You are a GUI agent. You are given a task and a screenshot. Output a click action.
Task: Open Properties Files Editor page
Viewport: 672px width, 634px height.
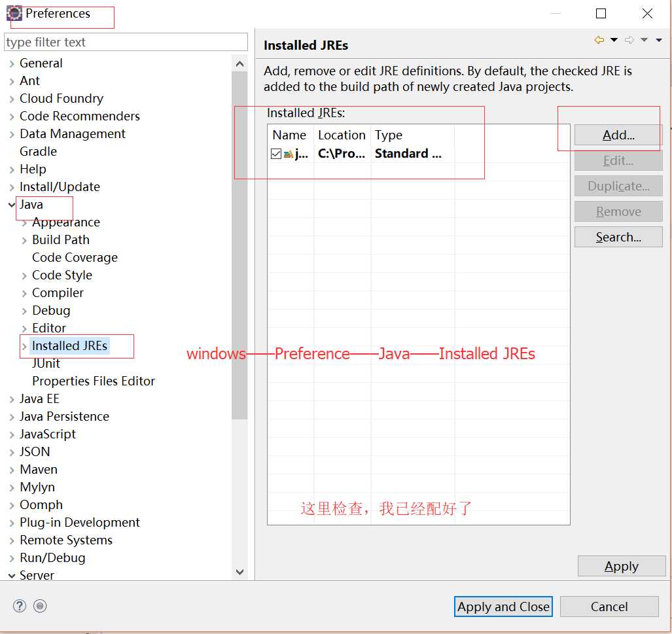[94, 381]
